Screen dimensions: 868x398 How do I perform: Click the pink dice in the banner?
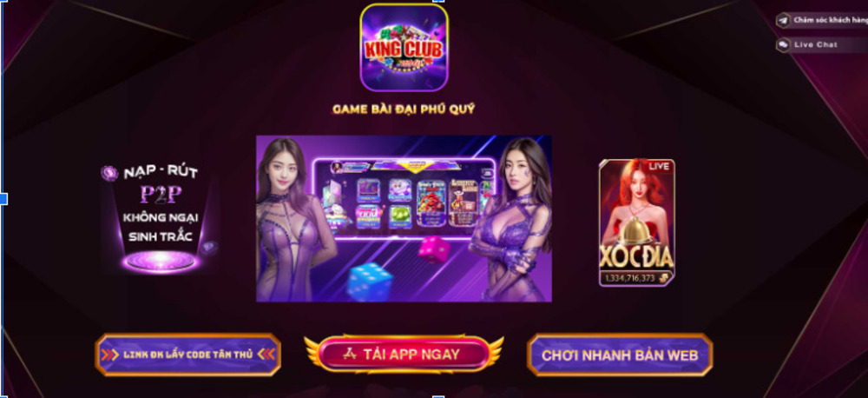(x=434, y=249)
